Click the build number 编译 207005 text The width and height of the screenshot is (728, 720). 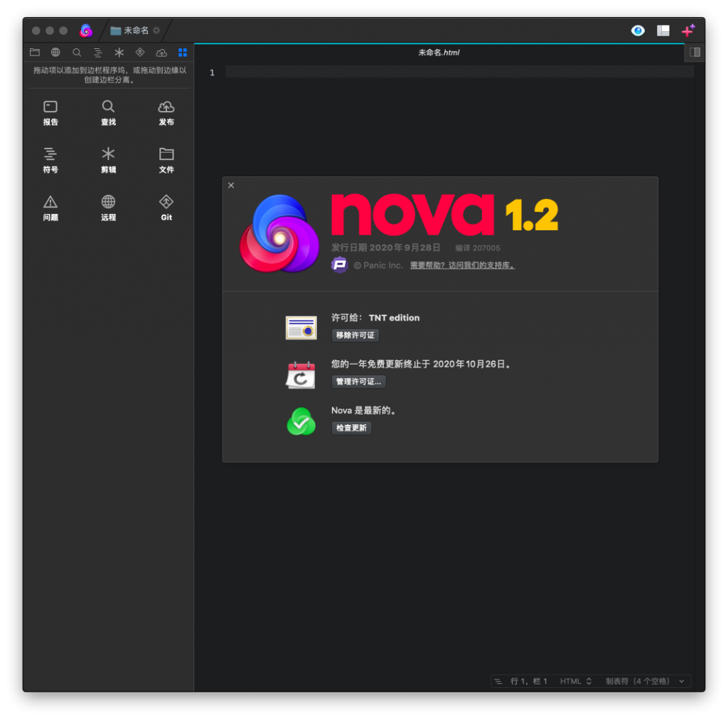coord(477,248)
